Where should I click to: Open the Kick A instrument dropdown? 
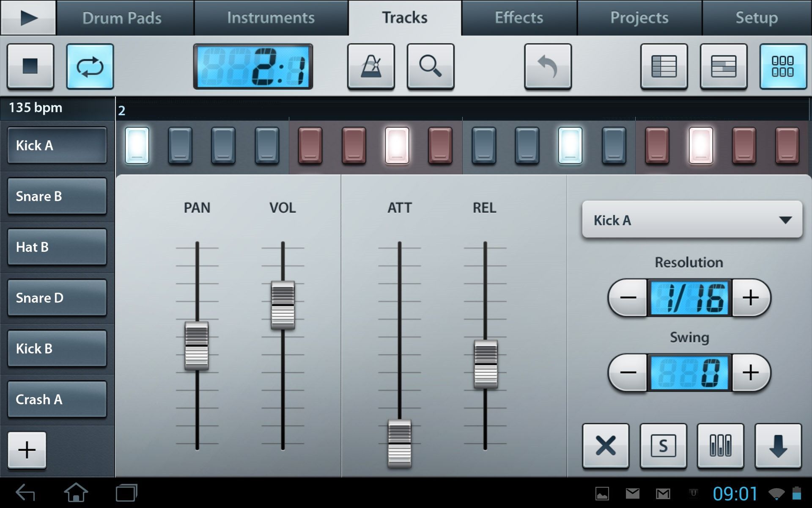pyautogui.click(x=692, y=220)
